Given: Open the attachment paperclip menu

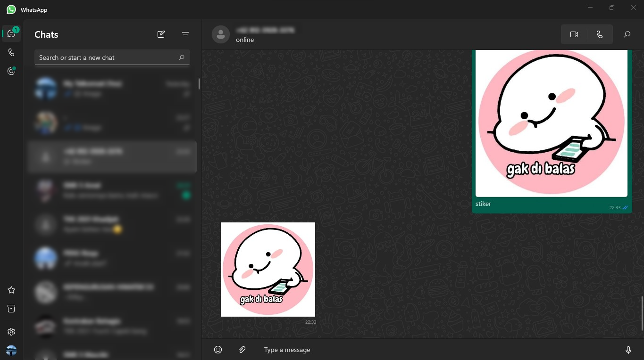Looking at the screenshot, I should tap(242, 350).
